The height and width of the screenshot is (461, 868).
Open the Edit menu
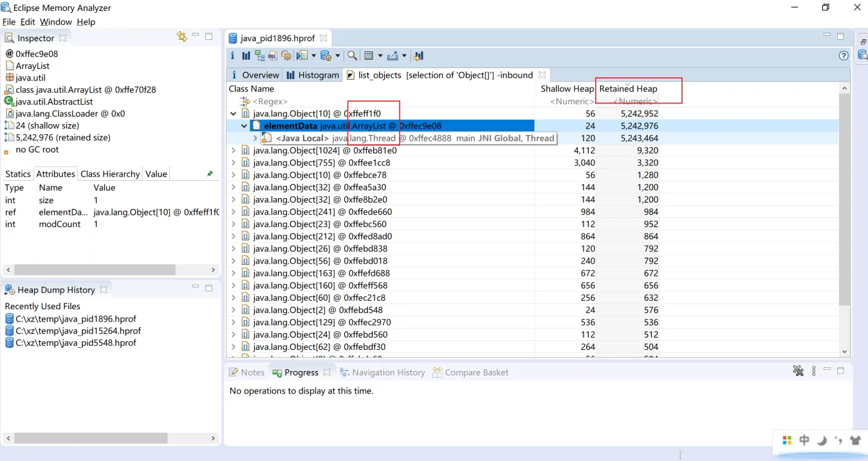point(28,22)
